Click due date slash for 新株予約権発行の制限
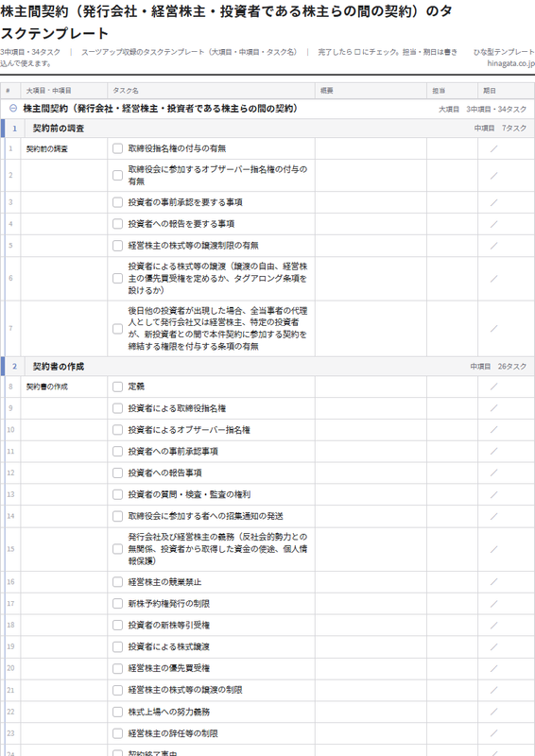Image resolution: width=535 pixels, height=756 pixels. coord(494,604)
